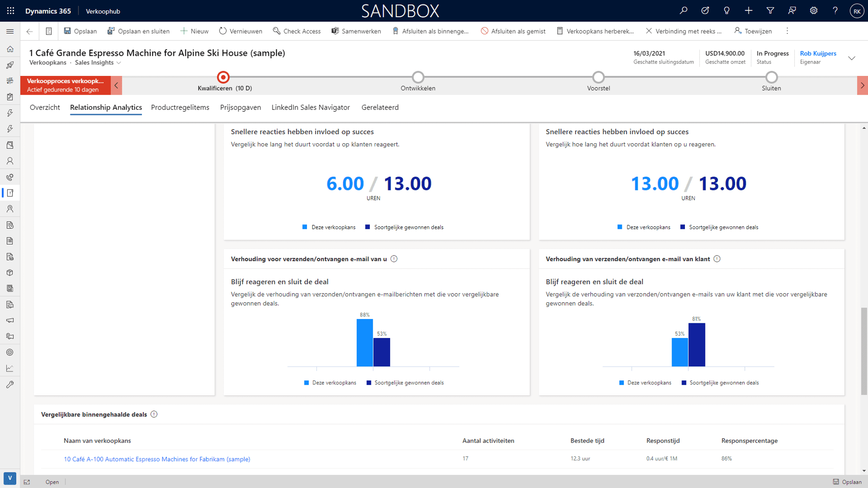Click the Samenwerken command
The width and height of the screenshot is (868, 488).
click(357, 31)
